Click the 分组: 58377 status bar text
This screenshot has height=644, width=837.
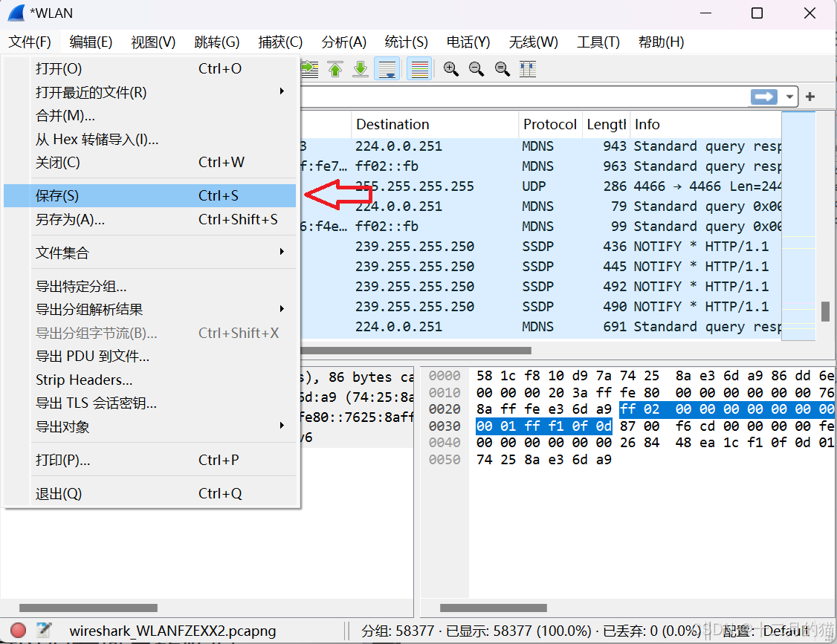click(x=398, y=631)
